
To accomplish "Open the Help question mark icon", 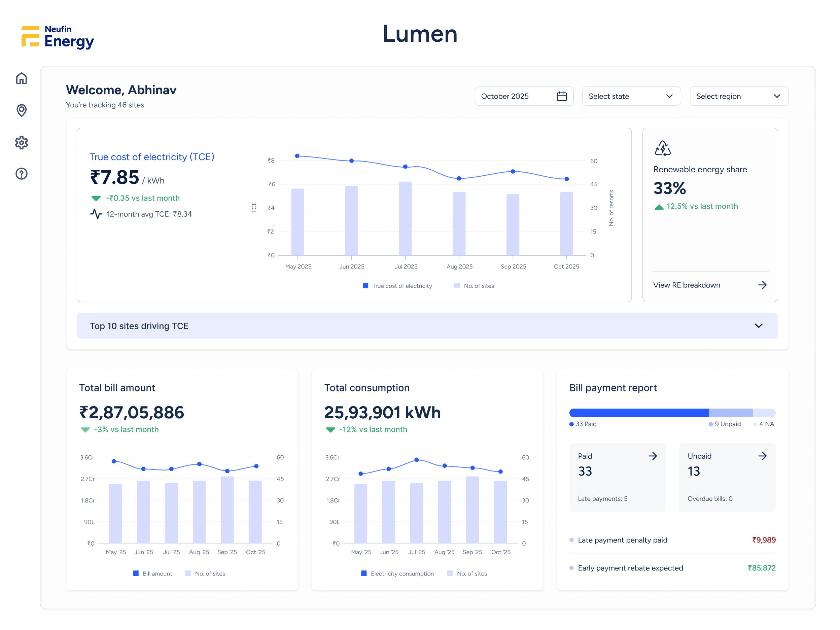I will (22, 174).
